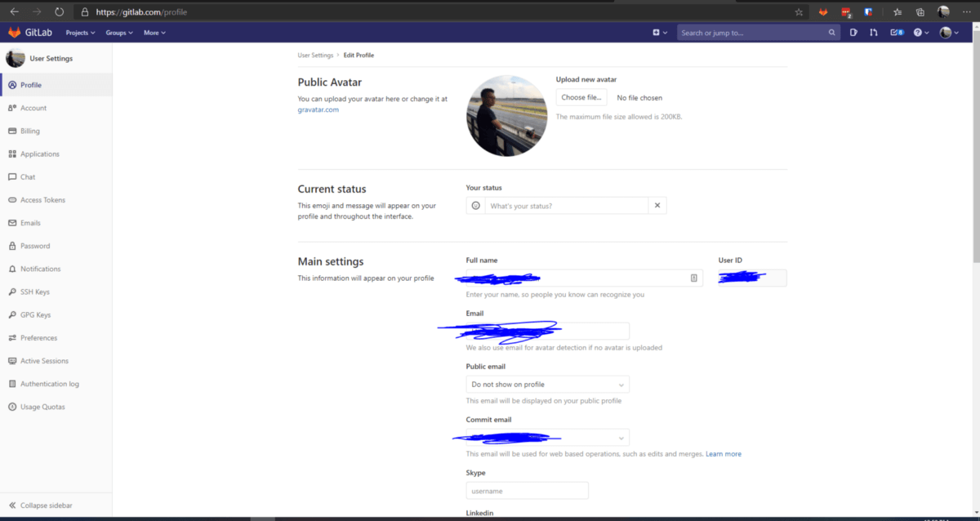Click Choose file to upload avatar
The height and width of the screenshot is (521, 980).
581,97
